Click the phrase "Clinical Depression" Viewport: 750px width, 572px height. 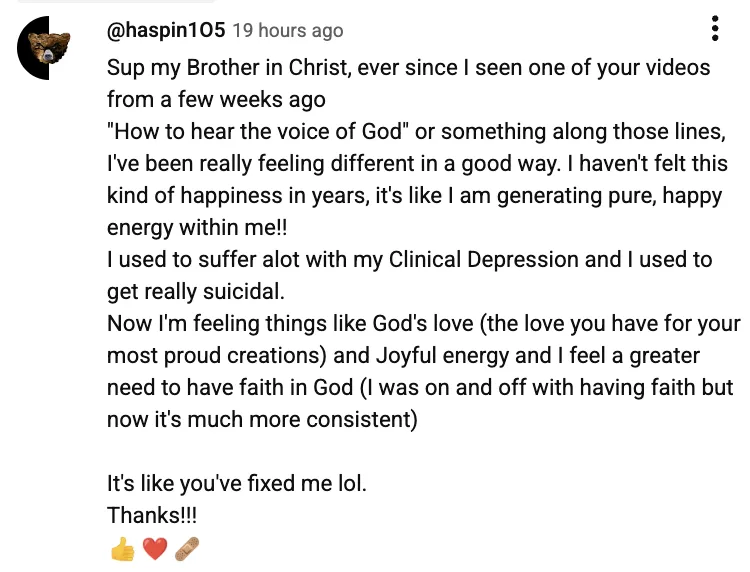pyautogui.click(x=484, y=260)
